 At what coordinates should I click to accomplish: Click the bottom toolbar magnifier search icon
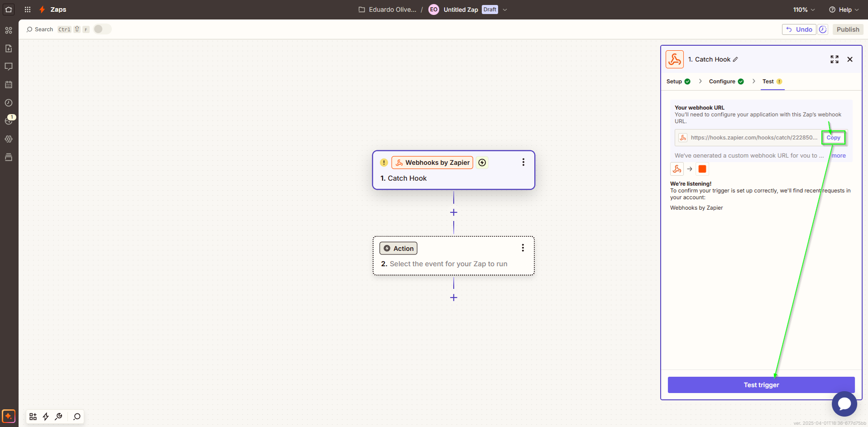77,417
